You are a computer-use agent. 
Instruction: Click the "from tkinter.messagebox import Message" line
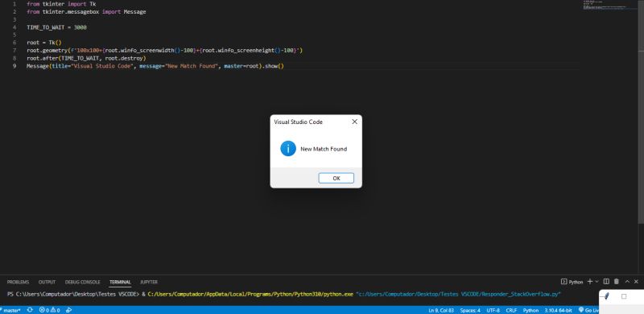pos(86,12)
